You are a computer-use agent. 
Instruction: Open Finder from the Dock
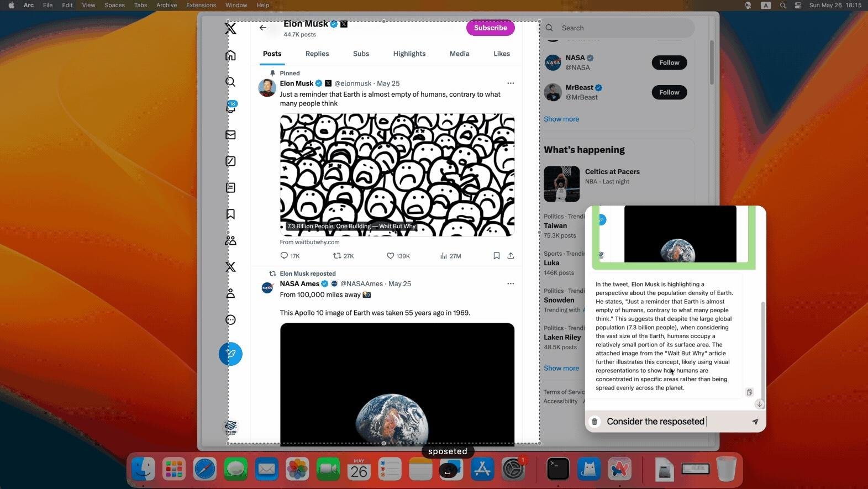pos(143,470)
